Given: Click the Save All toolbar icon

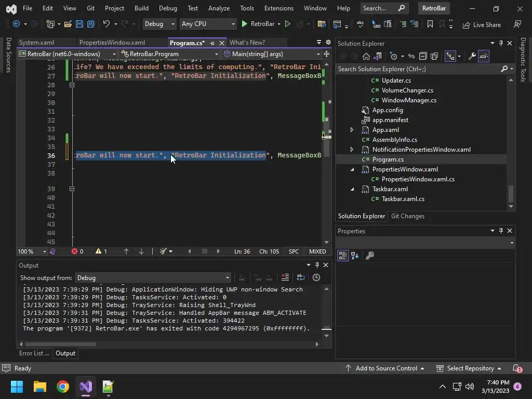Looking at the screenshot, I should pyautogui.click(x=90, y=24).
